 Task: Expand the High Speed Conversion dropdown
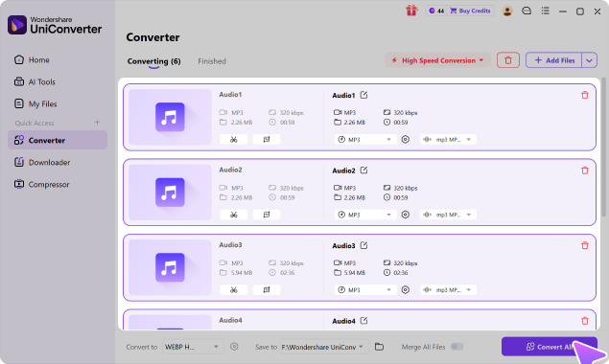tap(437, 60)
